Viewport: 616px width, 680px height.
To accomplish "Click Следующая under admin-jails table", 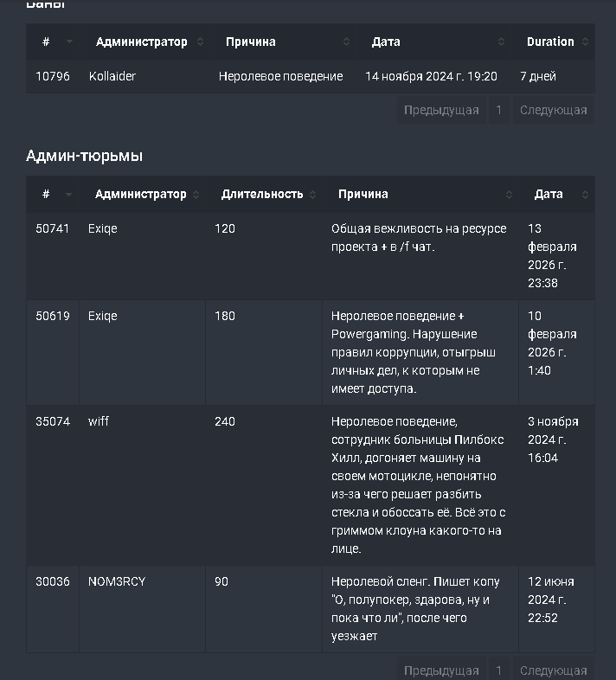I will 554,670.
